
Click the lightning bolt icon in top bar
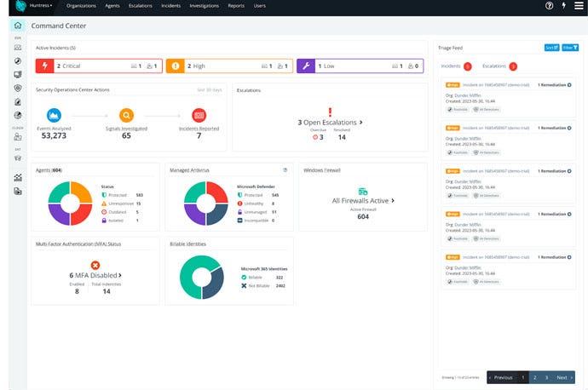coord(563,6)
